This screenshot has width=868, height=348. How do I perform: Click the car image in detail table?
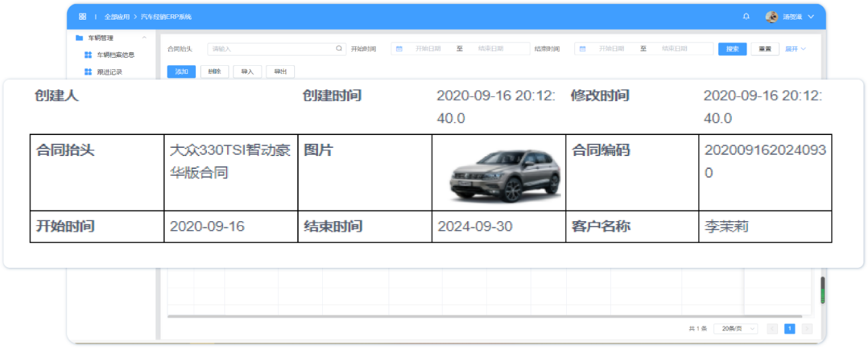(506, 176)
